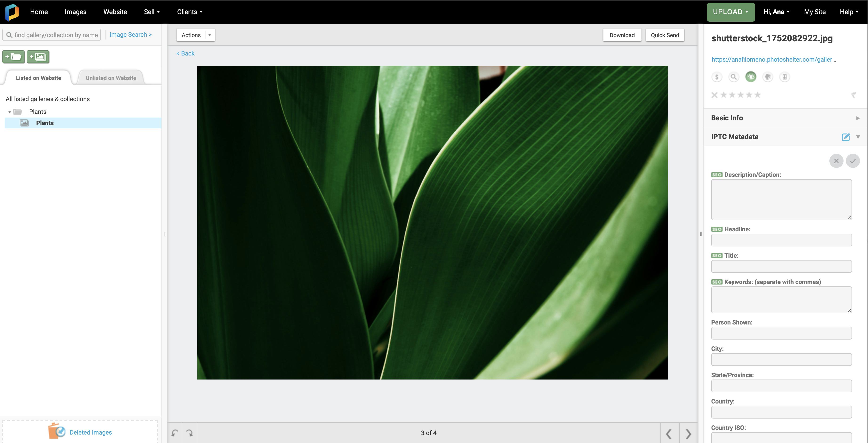Click the IPTC Metadata edit pencil icon

845,137
